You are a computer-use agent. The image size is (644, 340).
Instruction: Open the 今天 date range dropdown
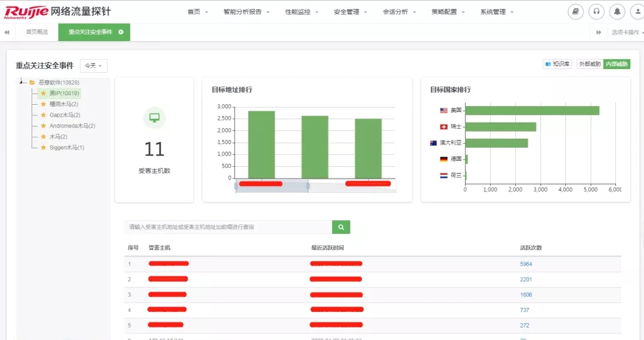(93, 65)
